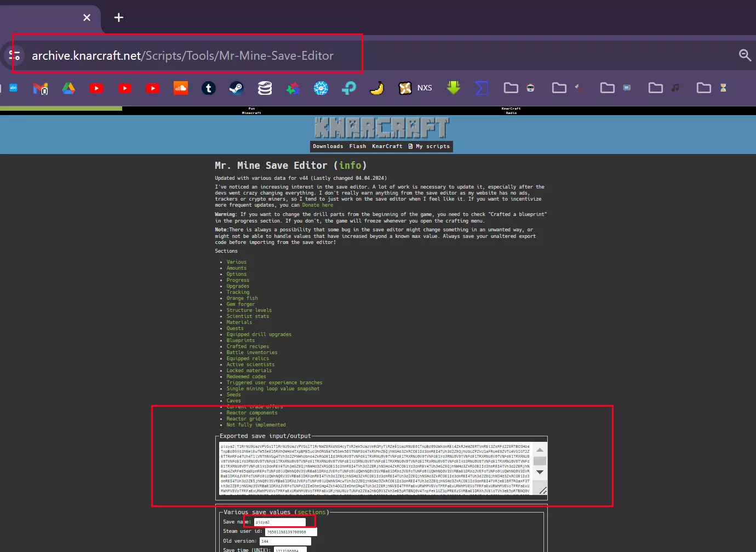
Task: Open bookmark folder with music note
Action: [664, 88]
